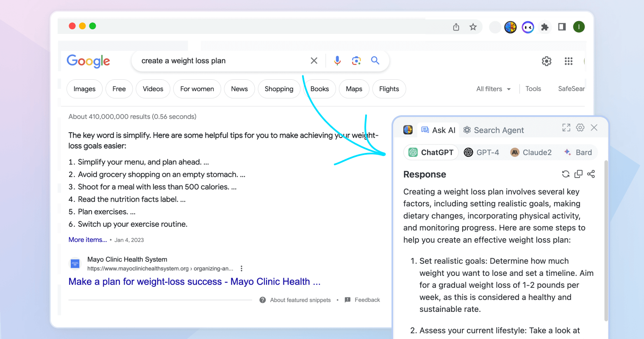Open the Google apps grid

click(569, 61)
